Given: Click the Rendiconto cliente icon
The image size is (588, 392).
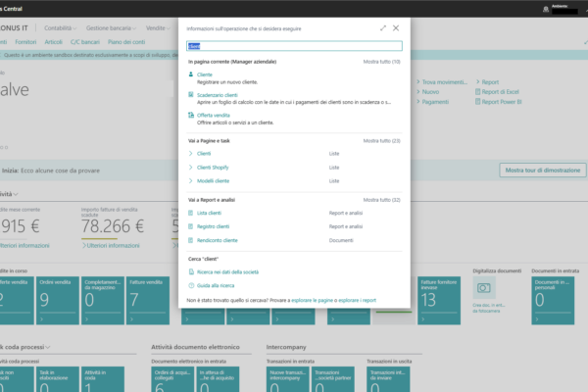Looking at the screenshot, I should (x=190, y=240).
